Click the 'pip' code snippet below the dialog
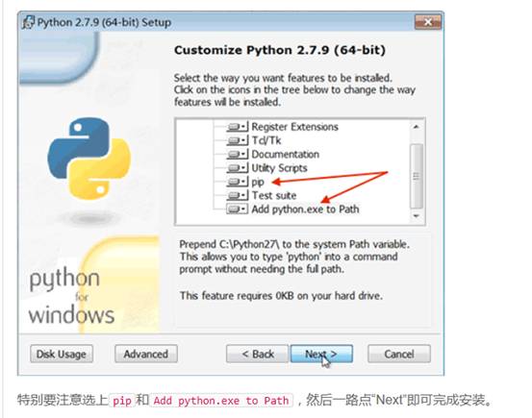This screenshot has height=418, width=532. click(122, 401)
